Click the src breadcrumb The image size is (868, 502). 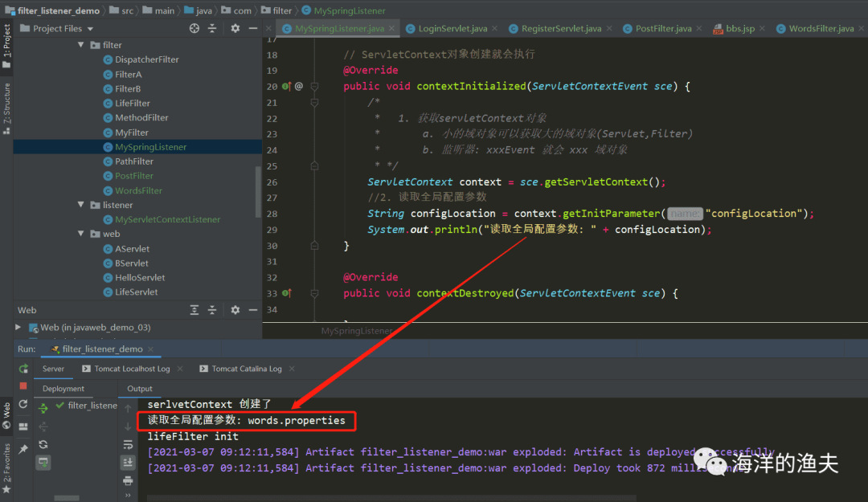122,10
